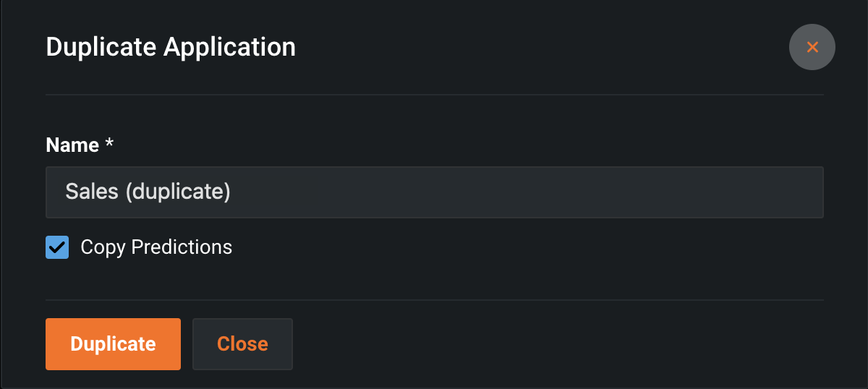The height and width of the screenshot is (389, 868).
Task: Uncheck the Copy Predictions checkbox
Action: pos(57,247)
